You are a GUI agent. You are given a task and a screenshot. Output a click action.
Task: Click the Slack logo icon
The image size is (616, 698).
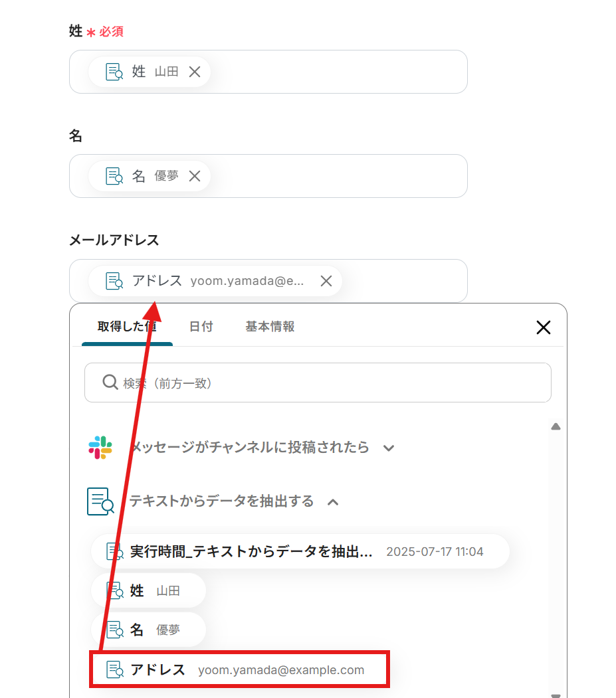click(100, 448)
